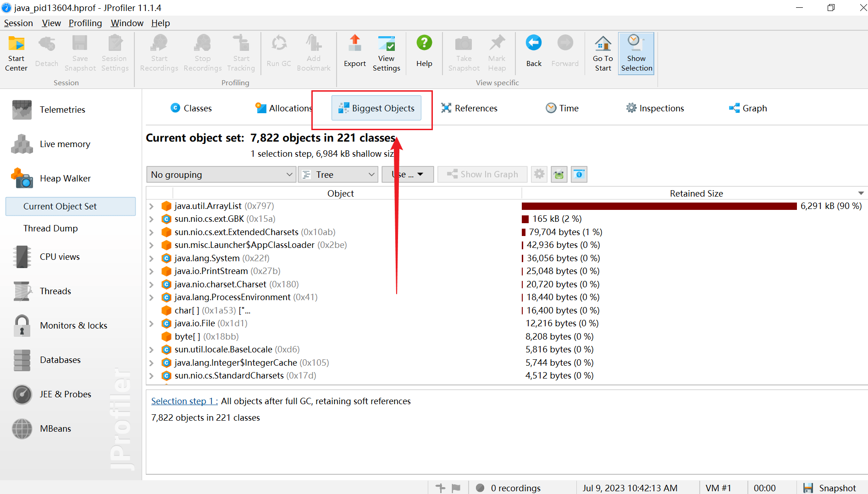Open the Tree view mode dropdown

coord(338,175)
